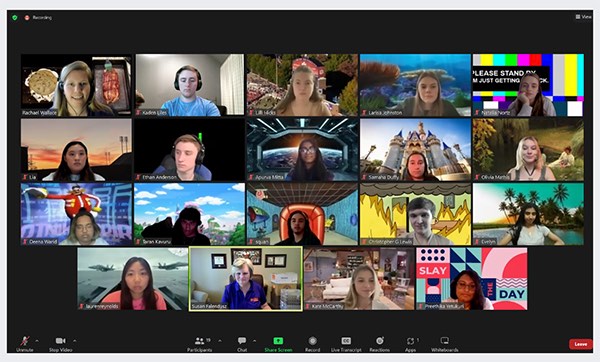Open the Participants panel
600x362 pixels.
pos(200,343)
